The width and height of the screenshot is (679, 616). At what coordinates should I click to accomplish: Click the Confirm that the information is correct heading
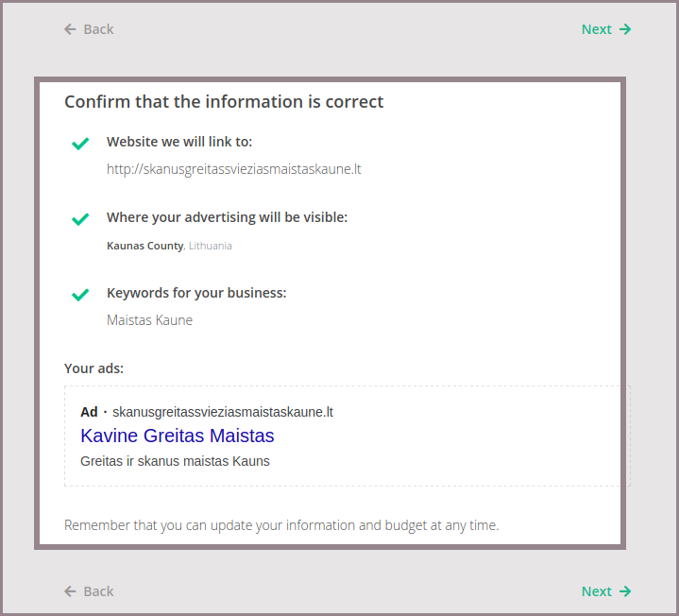[x=224, y=101]
